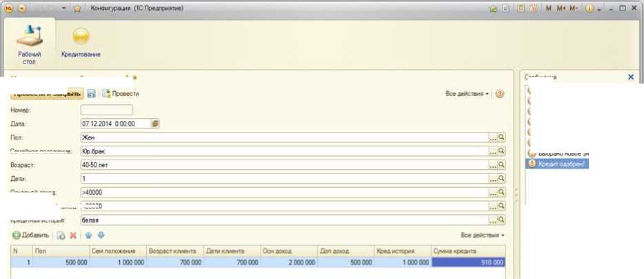Select the Кредит одобрен! message

(x=557, y=164)
